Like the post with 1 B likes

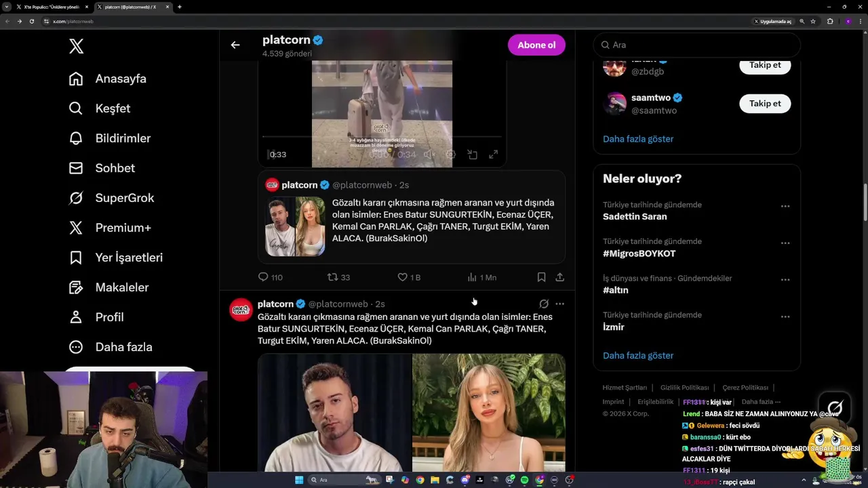pos(409,277)
